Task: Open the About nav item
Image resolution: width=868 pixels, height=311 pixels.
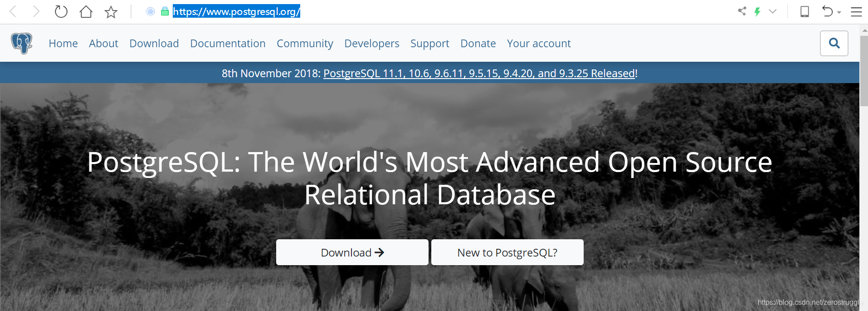Action: (x=103, y=44)
